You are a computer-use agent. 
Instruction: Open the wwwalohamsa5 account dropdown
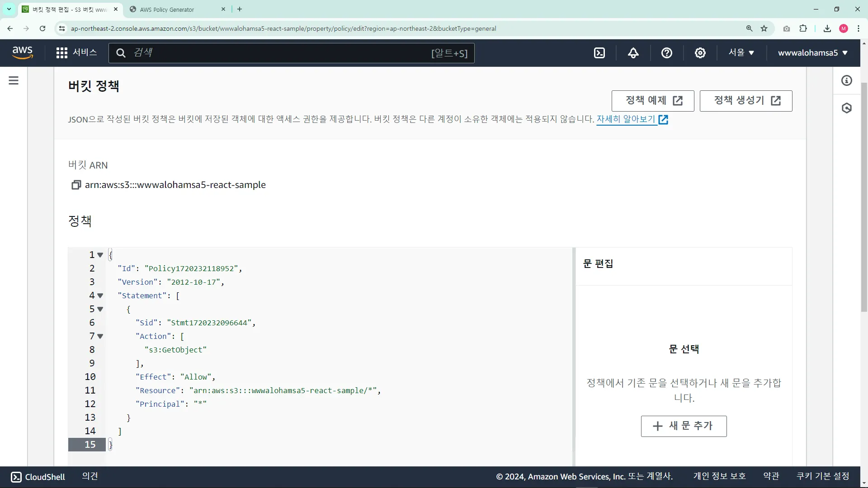click(812, 53)
